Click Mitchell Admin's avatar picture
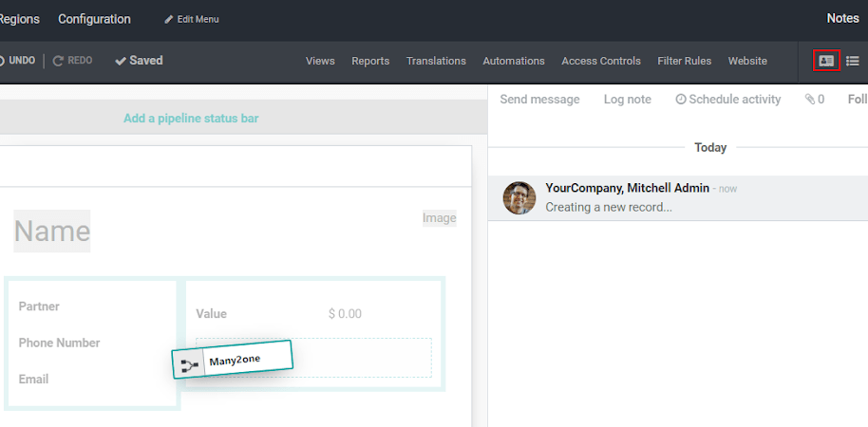 519,197
